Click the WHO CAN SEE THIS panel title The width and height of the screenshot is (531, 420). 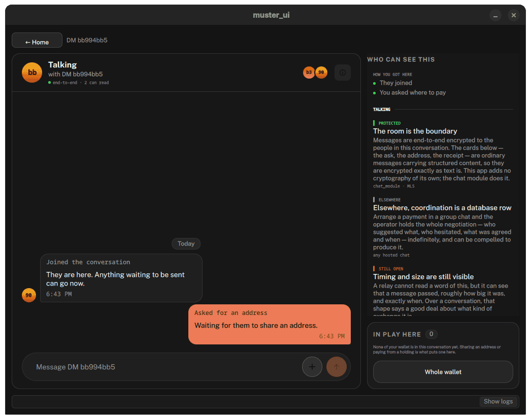401,59
